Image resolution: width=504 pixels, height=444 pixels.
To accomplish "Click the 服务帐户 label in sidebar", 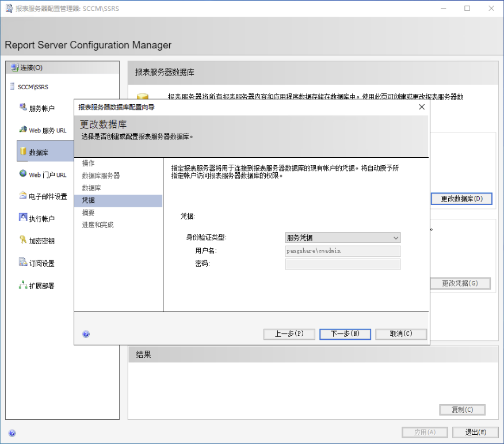I will click(42, 108).
